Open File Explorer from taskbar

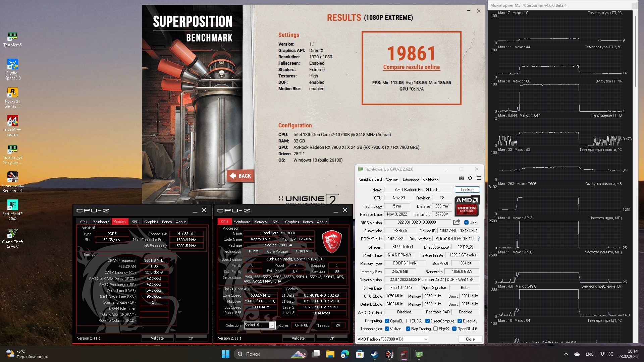[x=330, y=354]
